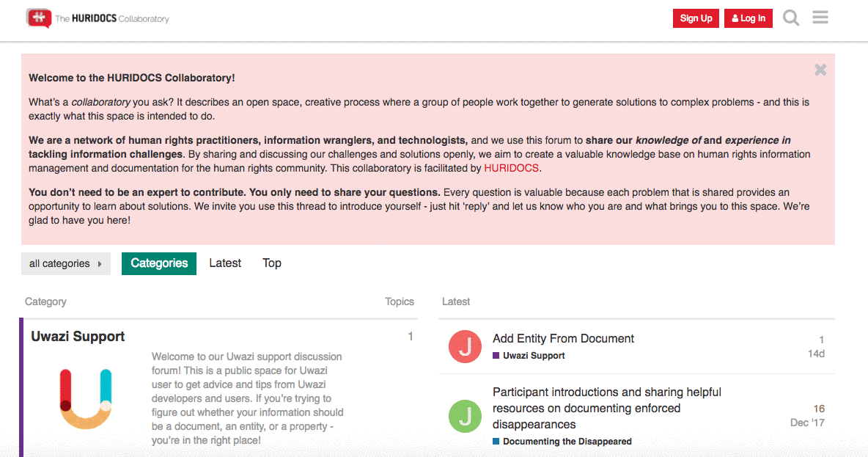The height and width of the screenshot is (457, 868).
Task: Click the Sign Up button
Action: tap(696, 18)
